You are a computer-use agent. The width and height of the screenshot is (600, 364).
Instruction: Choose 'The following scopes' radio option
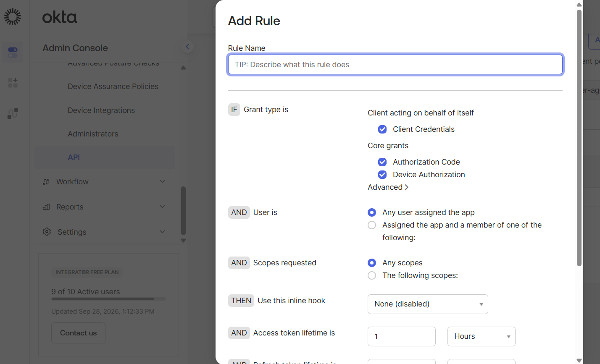pyautogui.click(x=372, y=275)
